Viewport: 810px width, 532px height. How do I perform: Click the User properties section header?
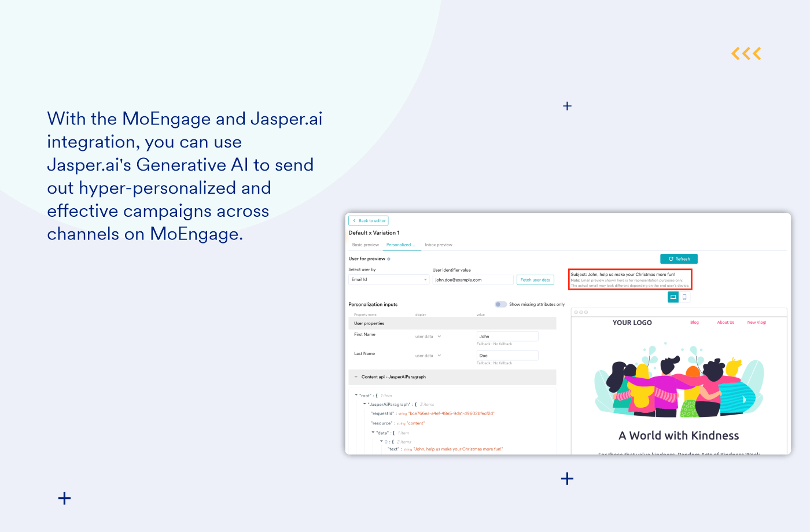tap(452, 323)
